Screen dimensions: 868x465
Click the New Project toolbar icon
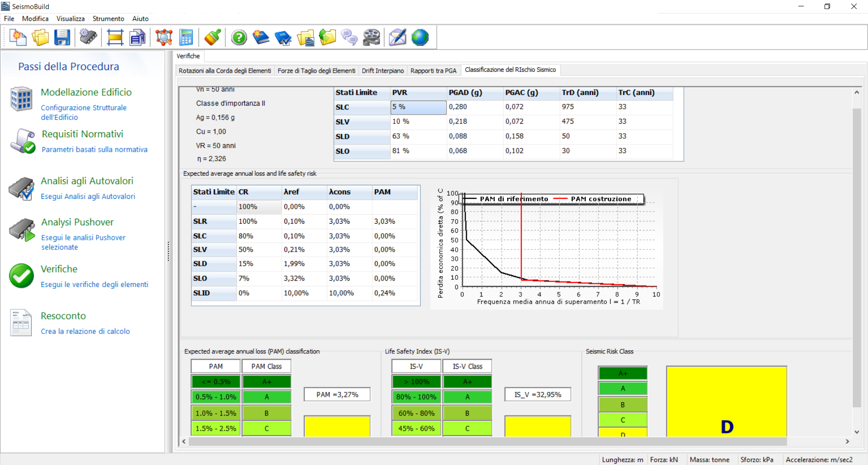pos(18,38)
